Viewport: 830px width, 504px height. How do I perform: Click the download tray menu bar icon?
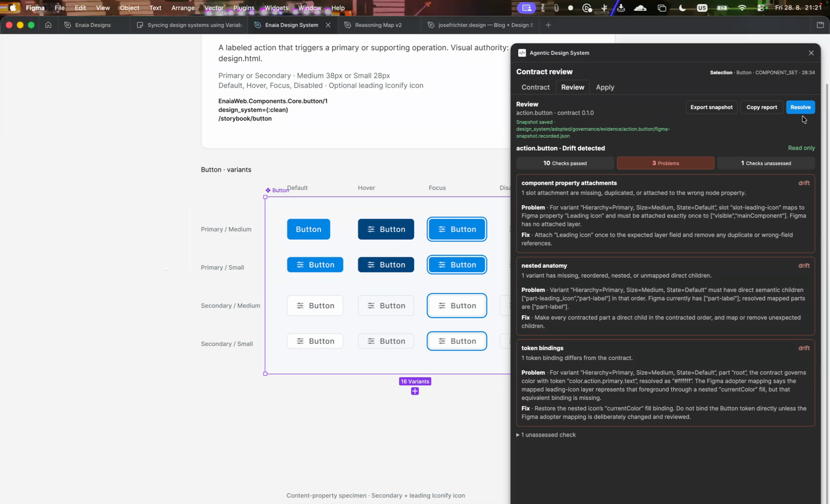(621, 7)
